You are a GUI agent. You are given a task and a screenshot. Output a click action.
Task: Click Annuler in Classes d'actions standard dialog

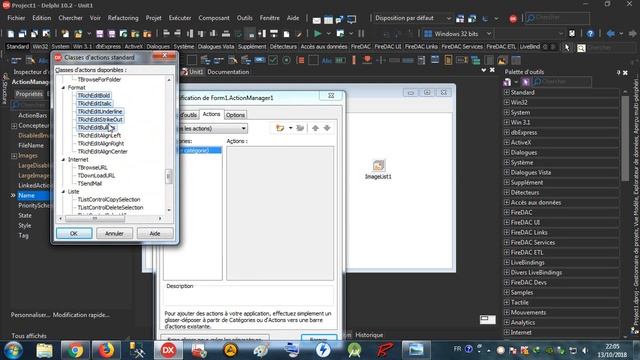114,233
